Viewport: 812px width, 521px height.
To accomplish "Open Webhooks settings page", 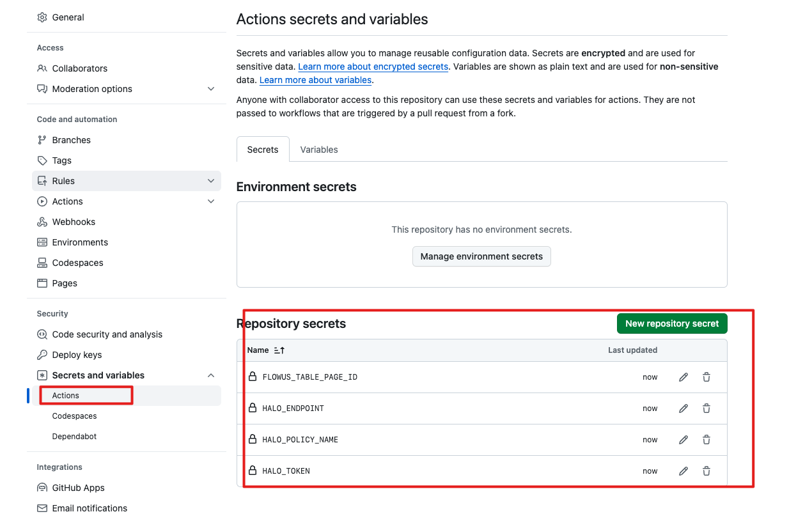I will pos(74,222).
